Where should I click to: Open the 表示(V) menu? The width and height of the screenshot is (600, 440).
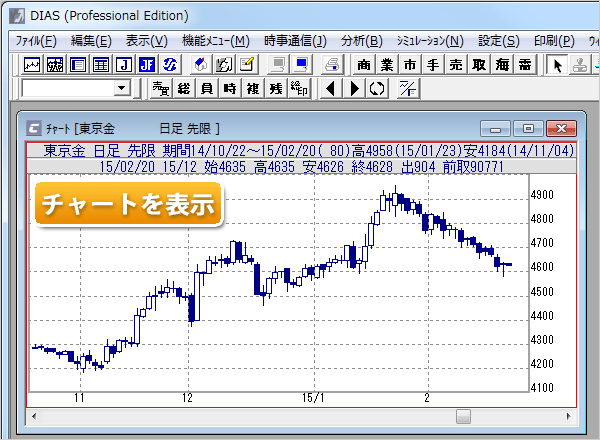(x=147, y=41)
